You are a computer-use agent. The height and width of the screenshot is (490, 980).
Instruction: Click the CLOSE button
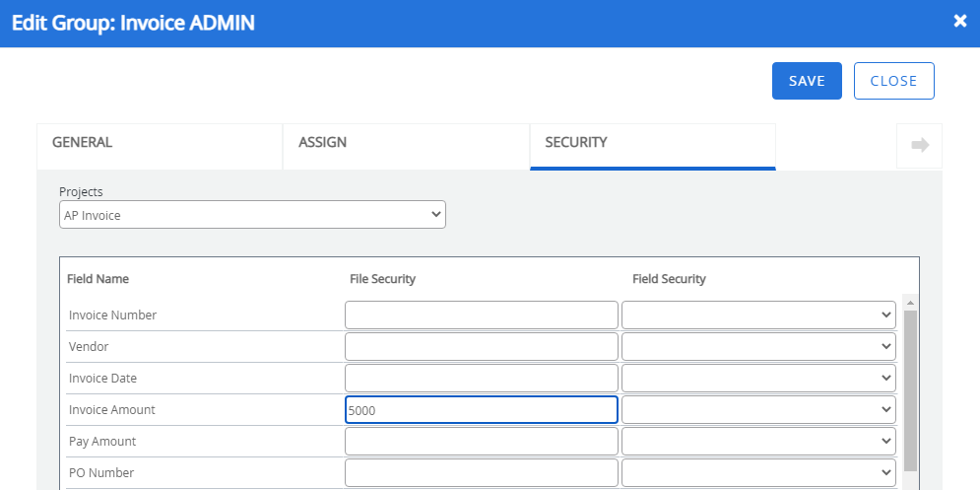tap(893, 81)
